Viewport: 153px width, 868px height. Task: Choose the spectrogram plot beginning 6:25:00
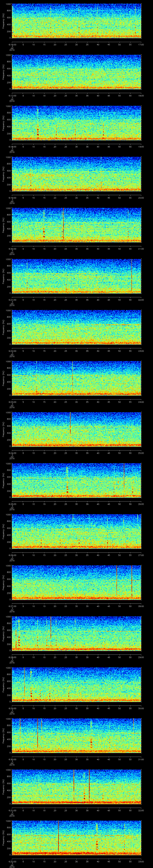click(x=76, y=481)
